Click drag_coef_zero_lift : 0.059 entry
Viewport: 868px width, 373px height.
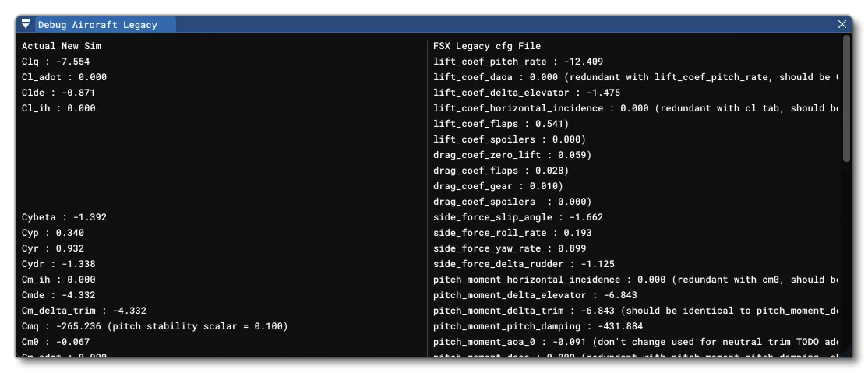tap(513, 154)
